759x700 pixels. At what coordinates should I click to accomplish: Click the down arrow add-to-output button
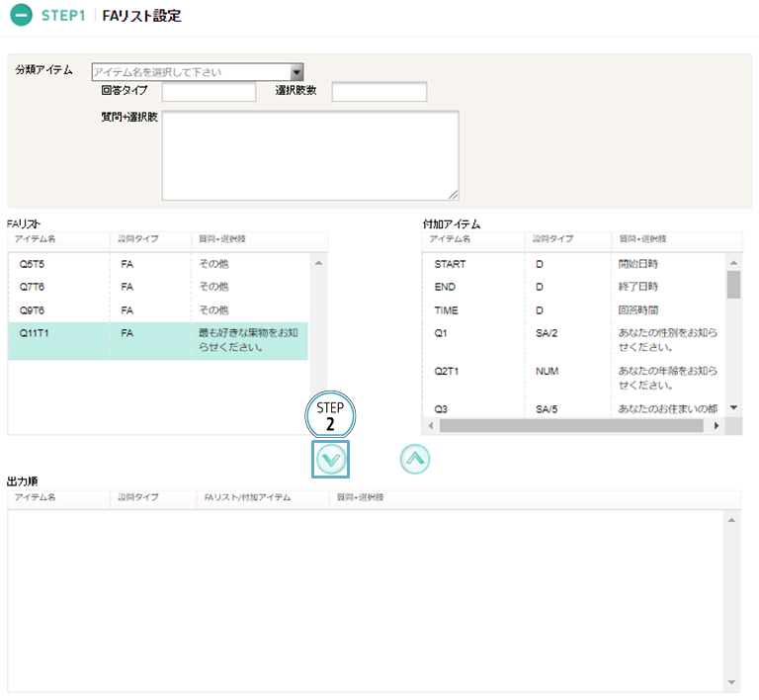coord(331,459)
